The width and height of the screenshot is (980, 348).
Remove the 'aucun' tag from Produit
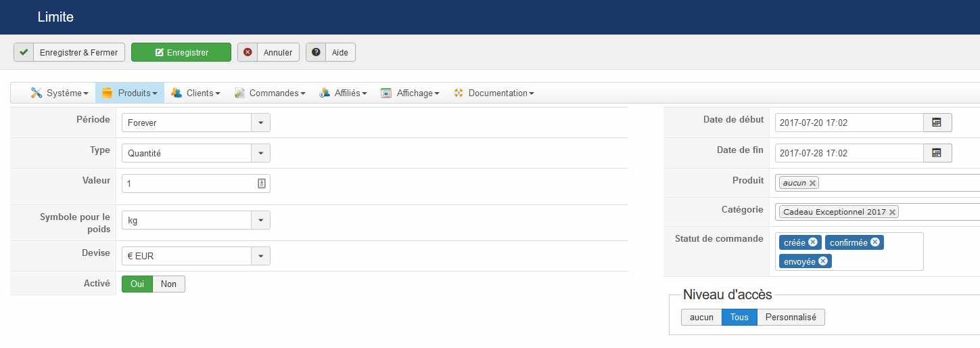click(x=812, y=183)
